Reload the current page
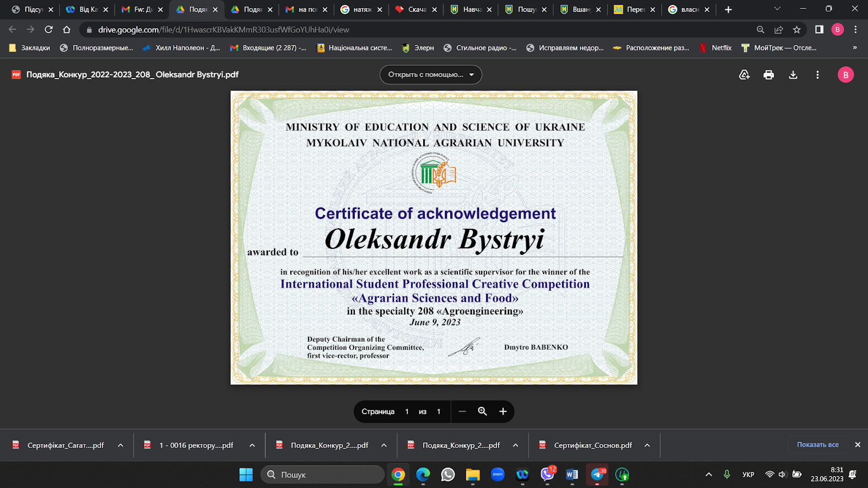This screenshot has height=488, width=868. click(49, 30)
